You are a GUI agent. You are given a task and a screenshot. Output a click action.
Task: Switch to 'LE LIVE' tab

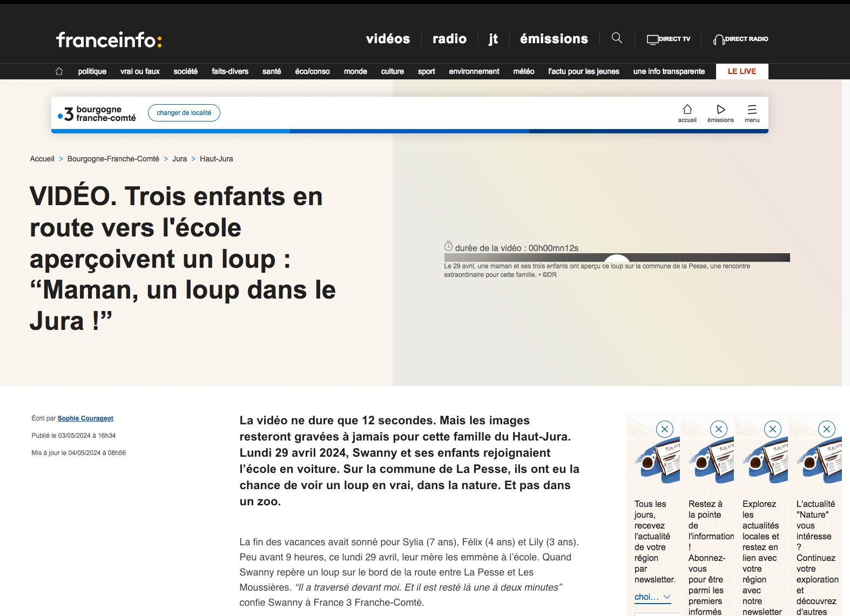coord(741,71)
